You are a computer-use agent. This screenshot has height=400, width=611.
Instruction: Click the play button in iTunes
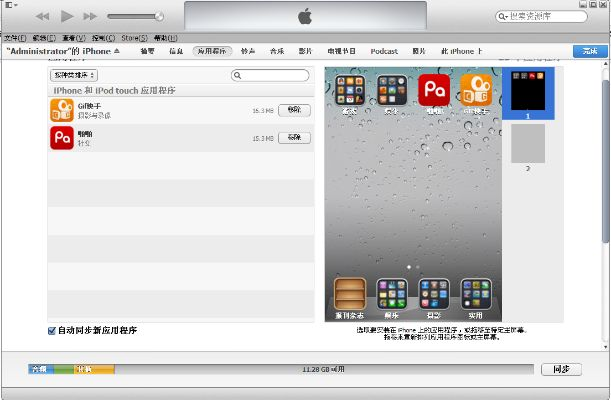pos(67,16)
